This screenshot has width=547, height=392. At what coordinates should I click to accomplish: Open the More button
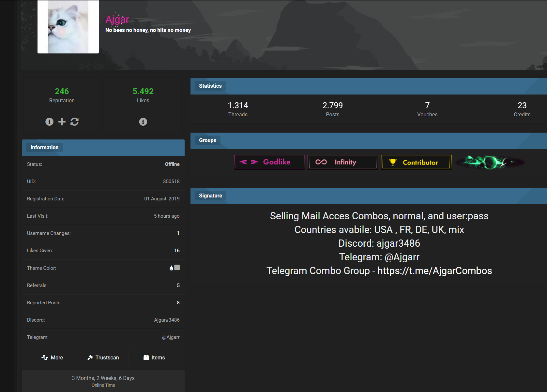[52, 357]
